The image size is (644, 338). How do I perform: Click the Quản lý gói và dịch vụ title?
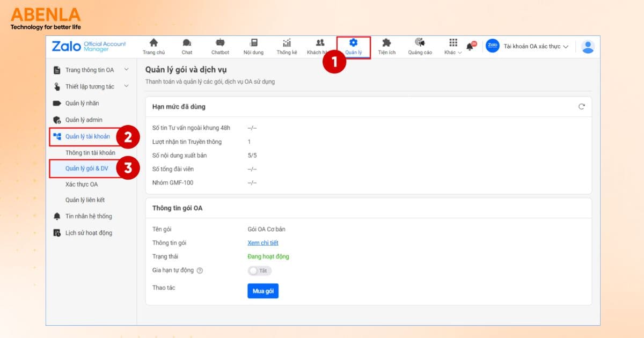186,70
